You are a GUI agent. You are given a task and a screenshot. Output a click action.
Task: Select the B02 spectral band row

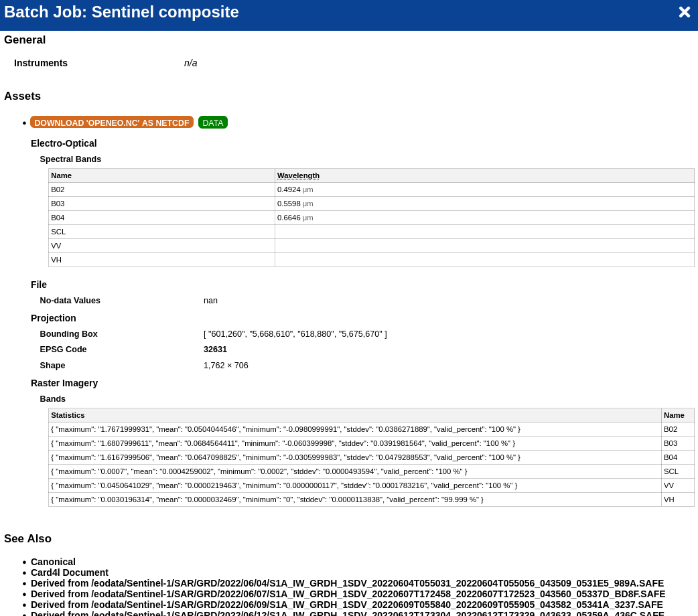click(x=161, y=189)
